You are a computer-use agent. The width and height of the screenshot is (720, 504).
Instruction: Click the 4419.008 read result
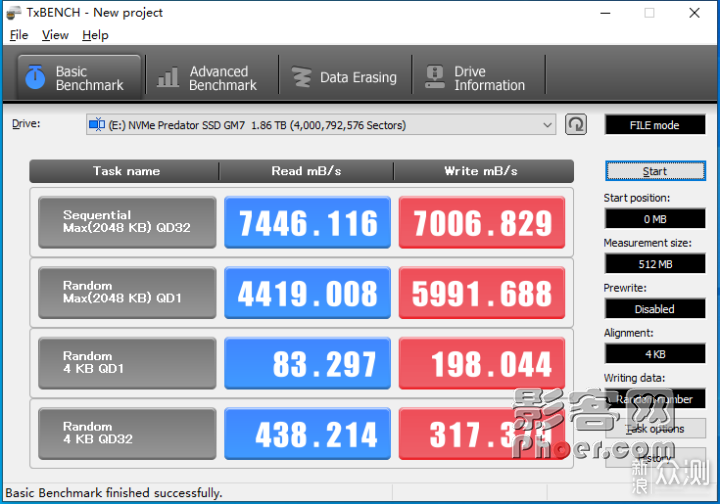(307, 292)
